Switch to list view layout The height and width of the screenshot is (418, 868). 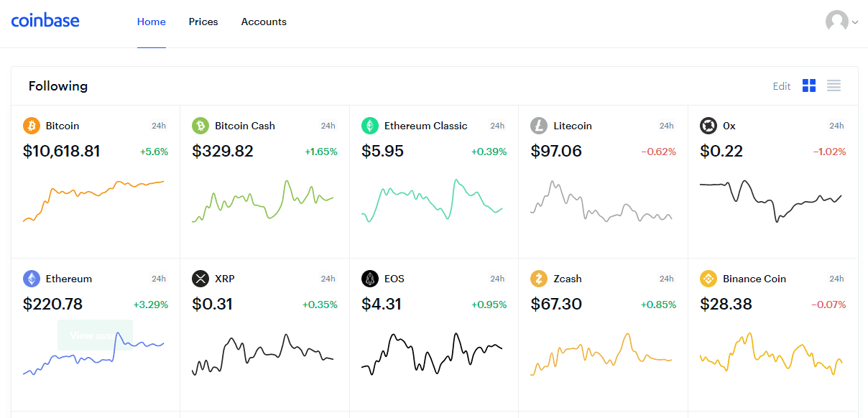tap(834, 86)
